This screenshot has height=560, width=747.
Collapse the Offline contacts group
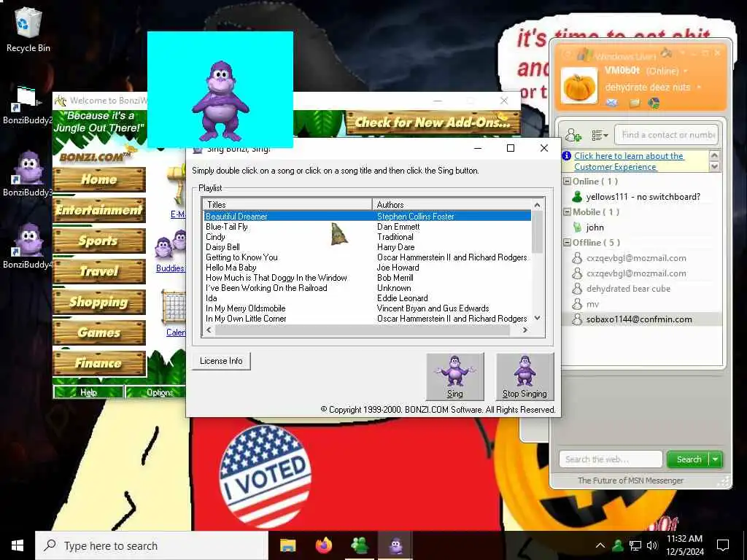pos(567,242)
